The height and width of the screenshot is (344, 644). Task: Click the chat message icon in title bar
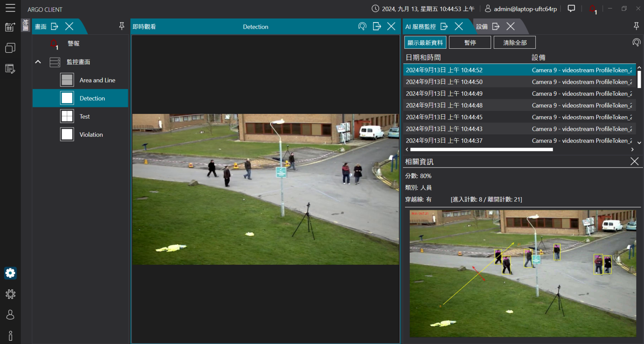click(x=571, y=8)
